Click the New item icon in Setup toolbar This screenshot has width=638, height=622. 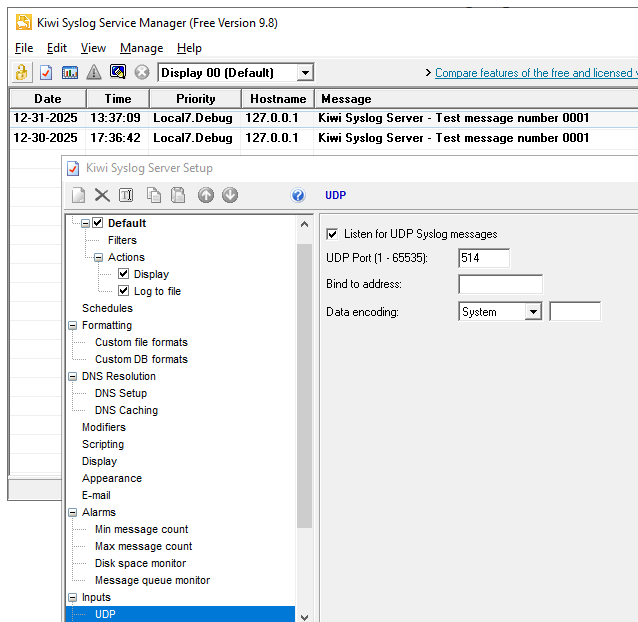coord(78,195)
